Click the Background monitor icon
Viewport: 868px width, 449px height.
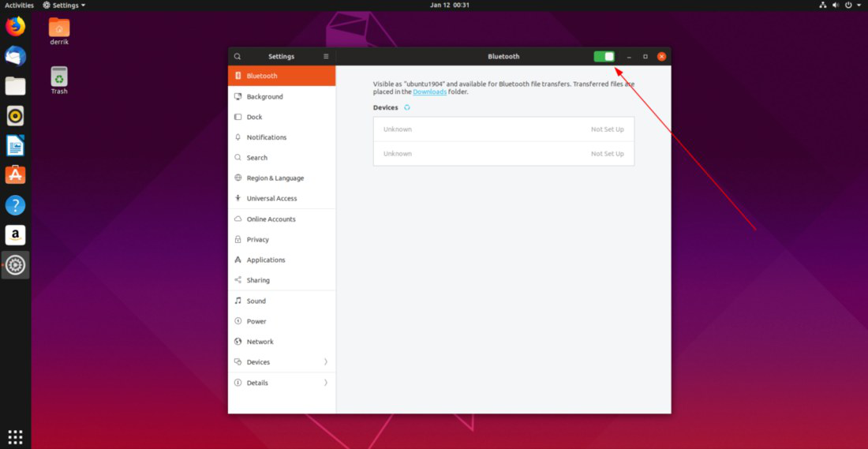pos(238,96)
